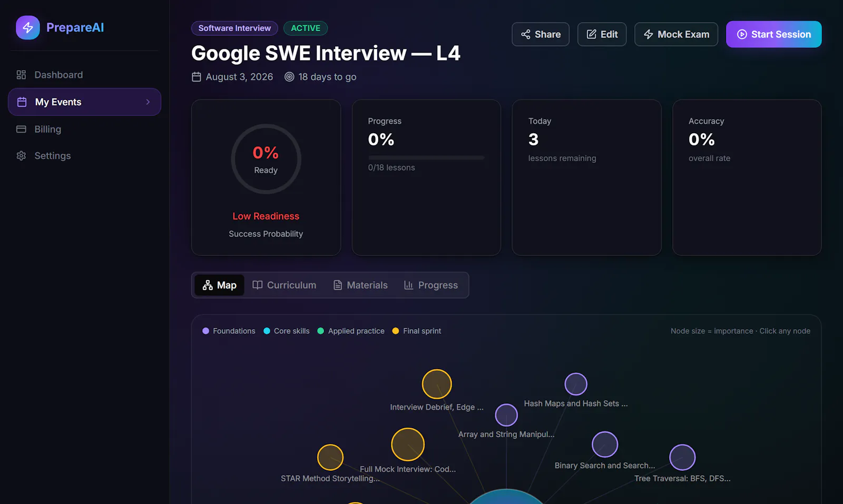Switch to the Map tab
843x504 pixels.
pos(219,285)
